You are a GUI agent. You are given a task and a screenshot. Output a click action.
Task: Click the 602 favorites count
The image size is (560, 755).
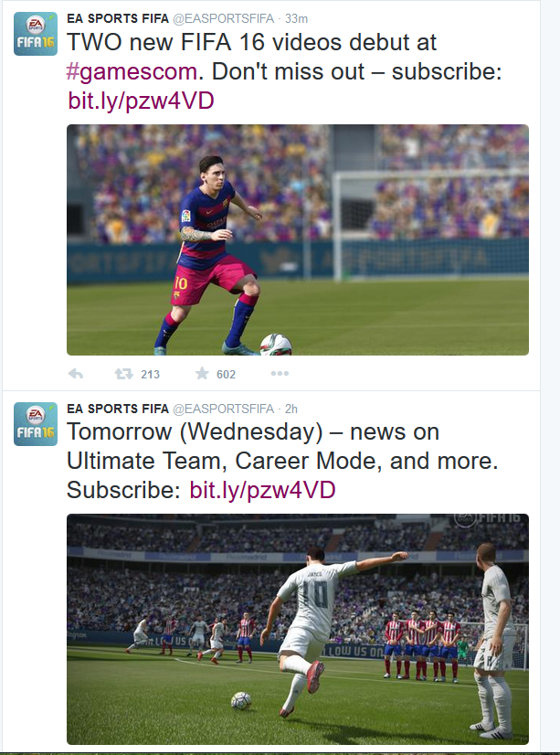click(x=227, y=374)
